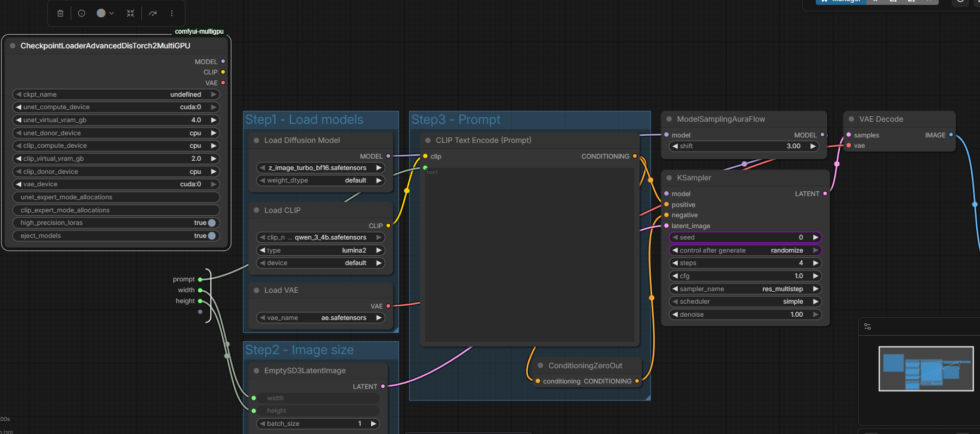Collapse the Load VAE node via its dot

(257, 291)
